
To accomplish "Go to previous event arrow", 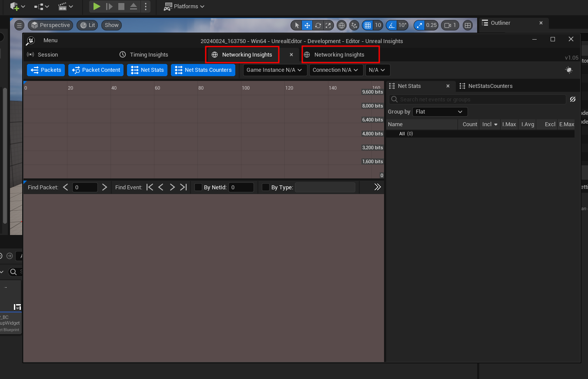I will coord(161,187).
